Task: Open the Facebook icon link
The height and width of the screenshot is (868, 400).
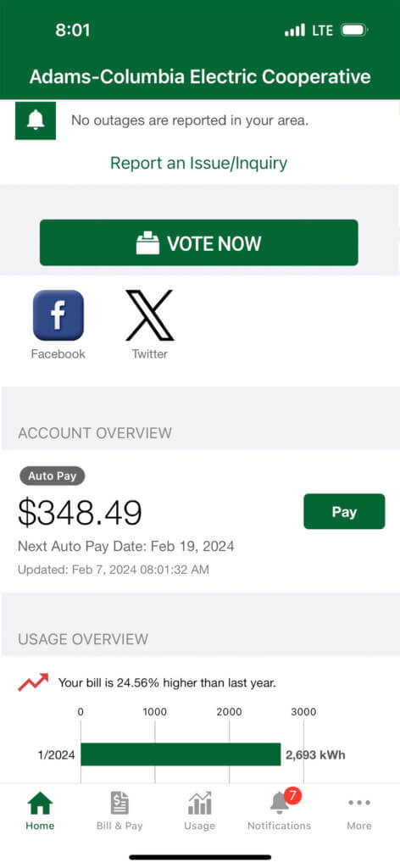Action: tap(58, 315)
